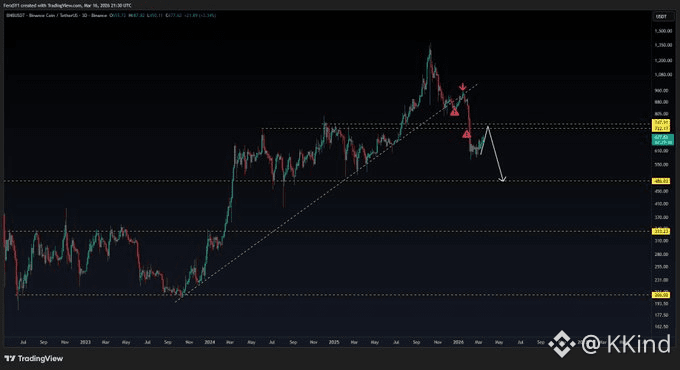Click the 410.00 price axis label
680x370 pixels.
click(662, 203)
